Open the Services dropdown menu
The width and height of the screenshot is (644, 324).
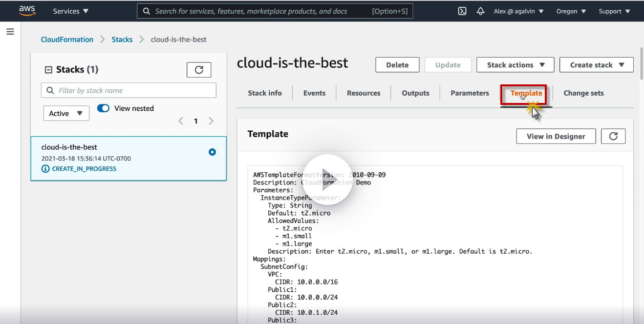click(x=71, y=11)
